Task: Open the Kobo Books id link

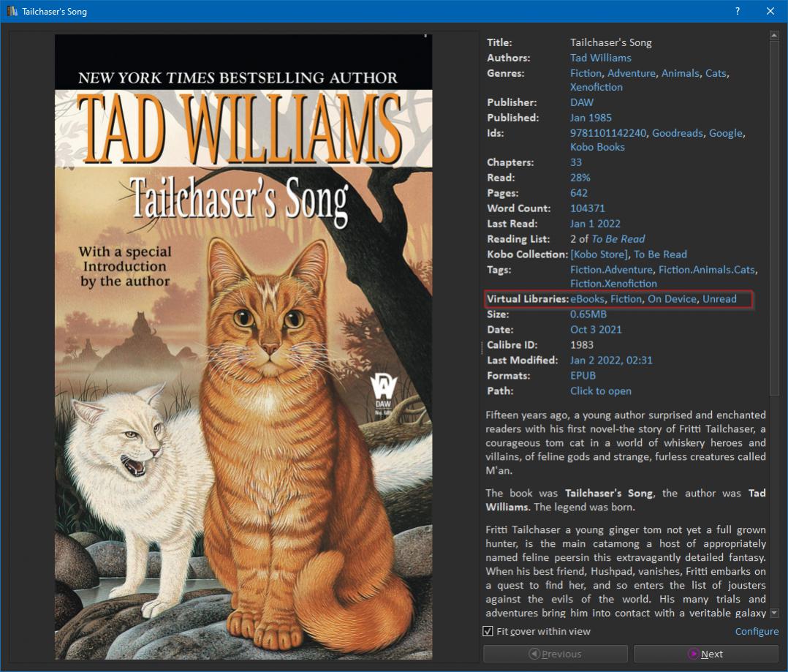Action: pyautogui.click(x=597, y=147)
